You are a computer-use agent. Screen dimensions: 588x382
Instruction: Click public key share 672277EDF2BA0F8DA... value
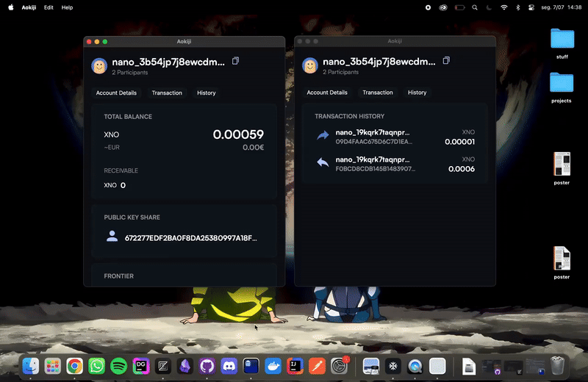191,238
